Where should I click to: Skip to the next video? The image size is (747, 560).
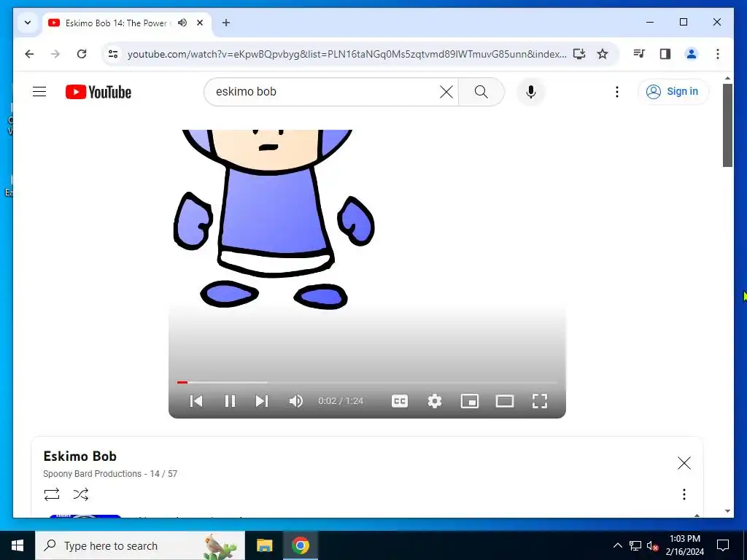[262, 401]
